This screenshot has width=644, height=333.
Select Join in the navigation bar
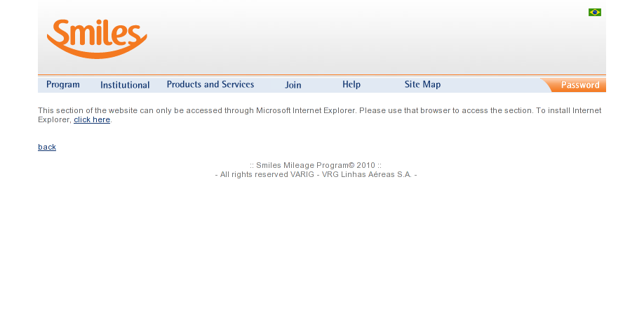pos(293,85)
